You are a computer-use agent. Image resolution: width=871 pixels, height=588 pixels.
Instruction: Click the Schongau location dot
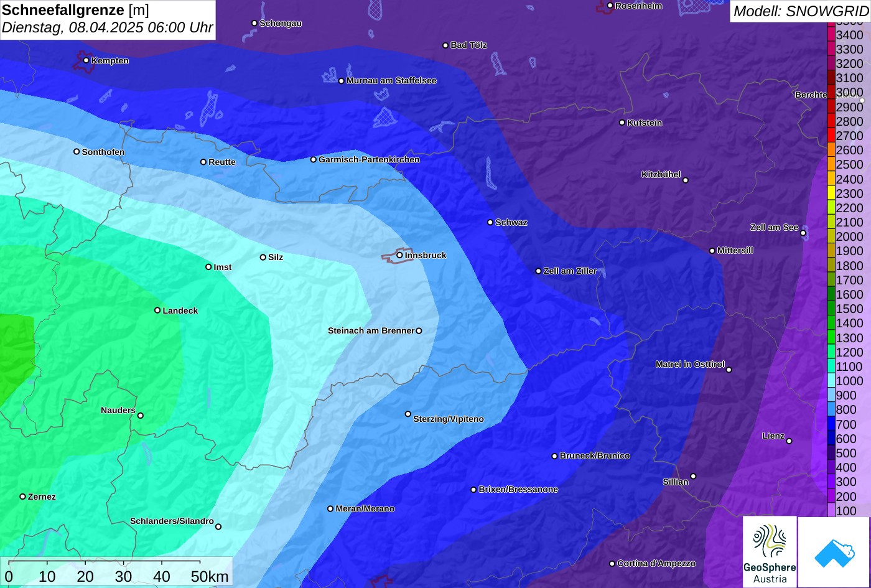point(254,23)
